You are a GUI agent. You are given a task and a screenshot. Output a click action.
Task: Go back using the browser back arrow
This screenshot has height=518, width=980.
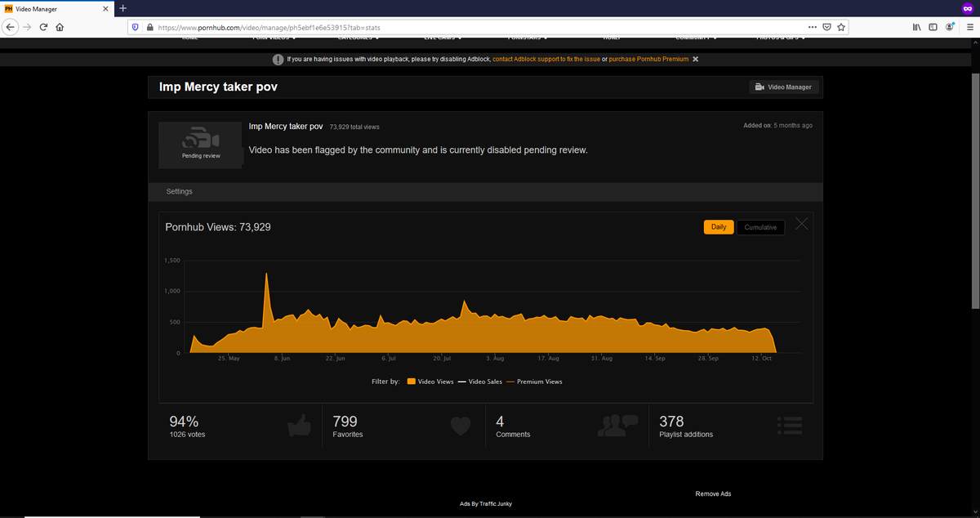10,27
